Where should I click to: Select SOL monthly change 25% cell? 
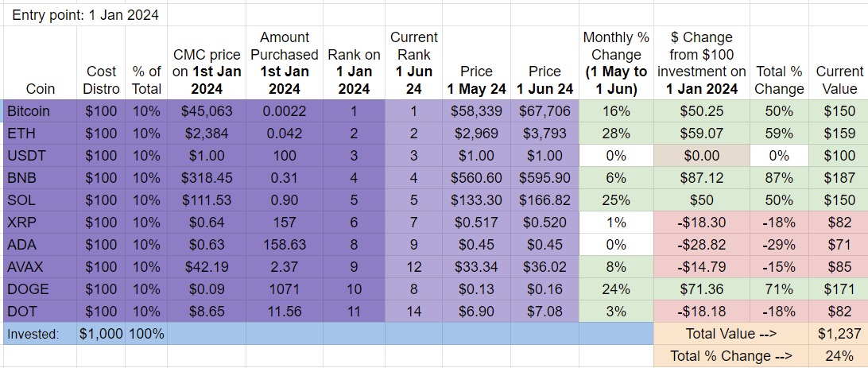[x=616, y=199]
